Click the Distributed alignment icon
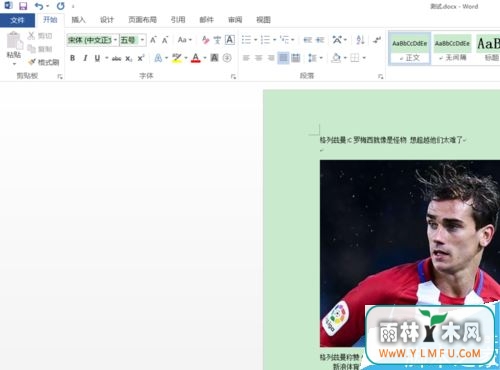Viewport: 500px width, 370px height. pyautogui.click(x=296, y=58)
